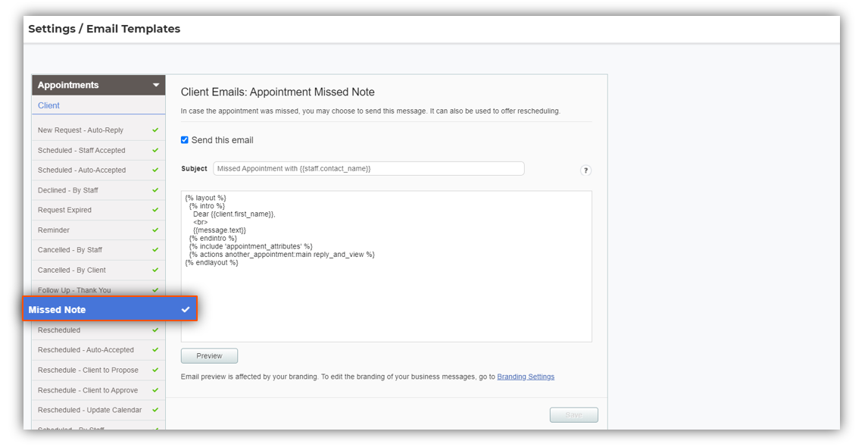Open Reschedule - Client to Approve template

pyautogui.click(x=98, y=390)
